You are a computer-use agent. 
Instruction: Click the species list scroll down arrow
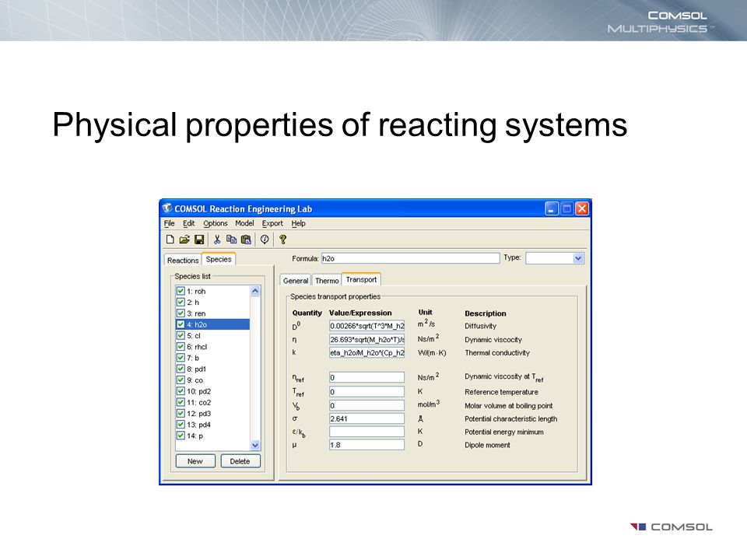(x=255, y=445)
